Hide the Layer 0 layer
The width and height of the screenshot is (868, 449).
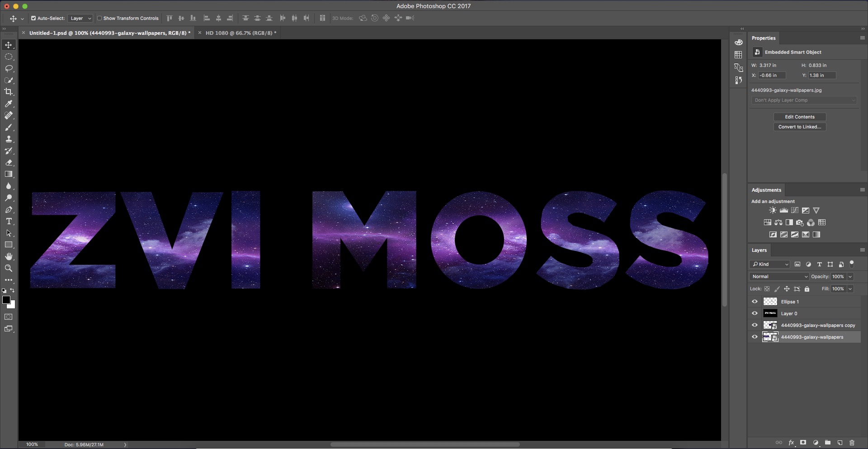(x=755, y=313)
